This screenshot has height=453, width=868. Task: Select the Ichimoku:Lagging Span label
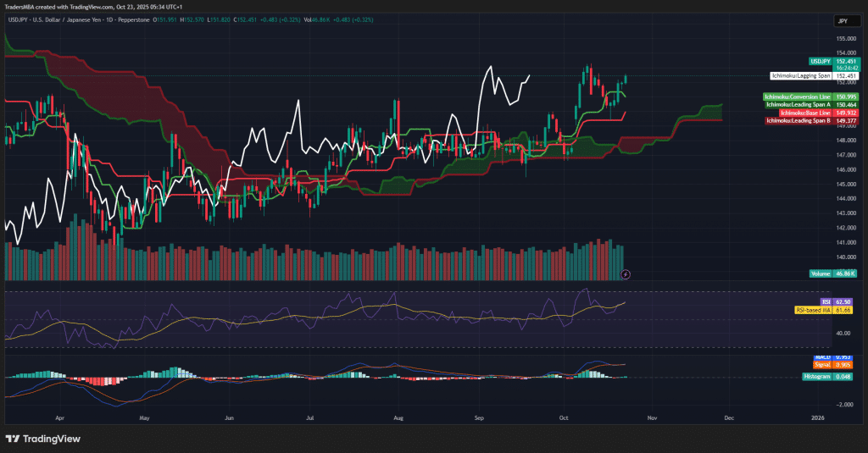click(x=814, y=75)
